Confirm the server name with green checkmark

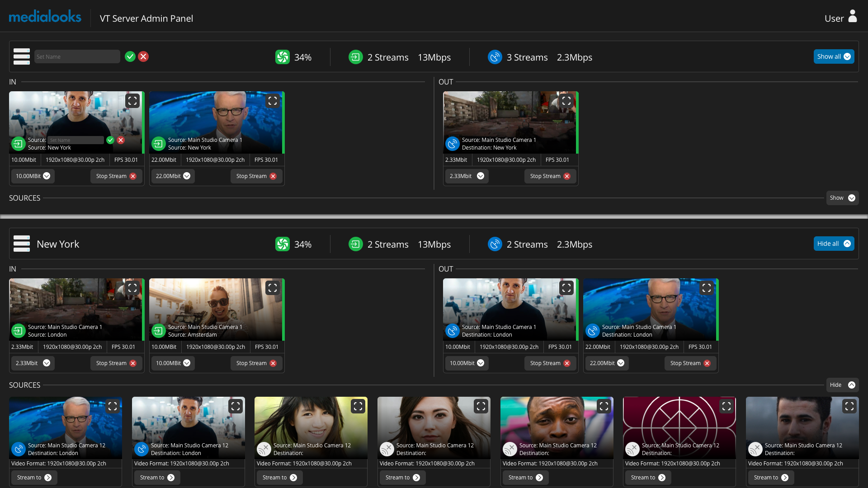[130, 56]
